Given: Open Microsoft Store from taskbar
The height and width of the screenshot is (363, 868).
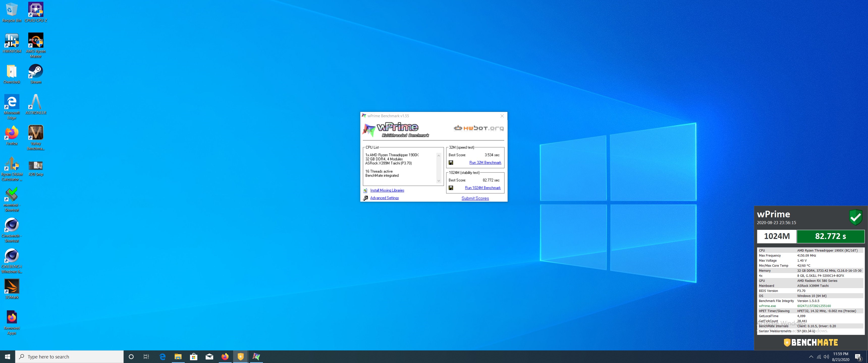Looking at the screenshot, I should coord(194,357).
